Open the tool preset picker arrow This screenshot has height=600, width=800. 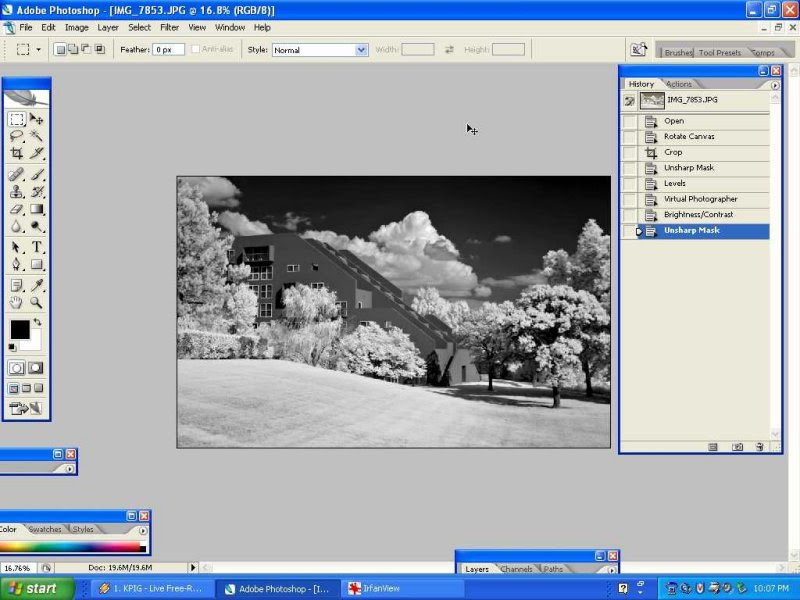(38, 49)
